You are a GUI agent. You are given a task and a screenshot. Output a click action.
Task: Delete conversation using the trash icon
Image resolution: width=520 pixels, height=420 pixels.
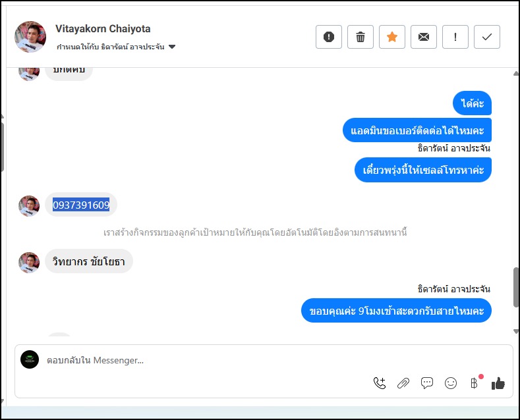tap(361, 37)
